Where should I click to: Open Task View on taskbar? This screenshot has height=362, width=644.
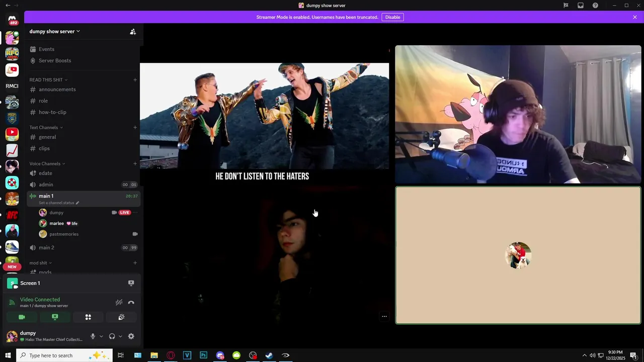point(121,355)
